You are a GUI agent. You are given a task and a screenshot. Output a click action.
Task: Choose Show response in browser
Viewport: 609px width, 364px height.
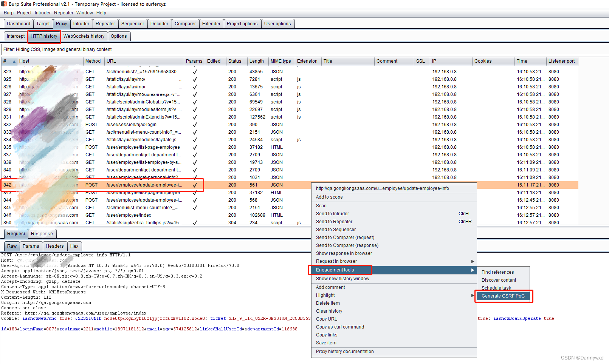pyautogui.click(x=394, y=253)
